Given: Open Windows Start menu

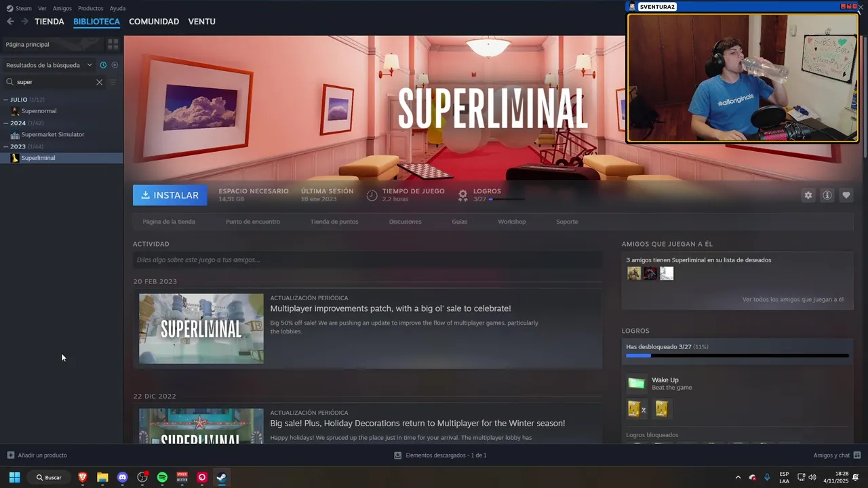Looking at the screenshot, I should 14,477.
